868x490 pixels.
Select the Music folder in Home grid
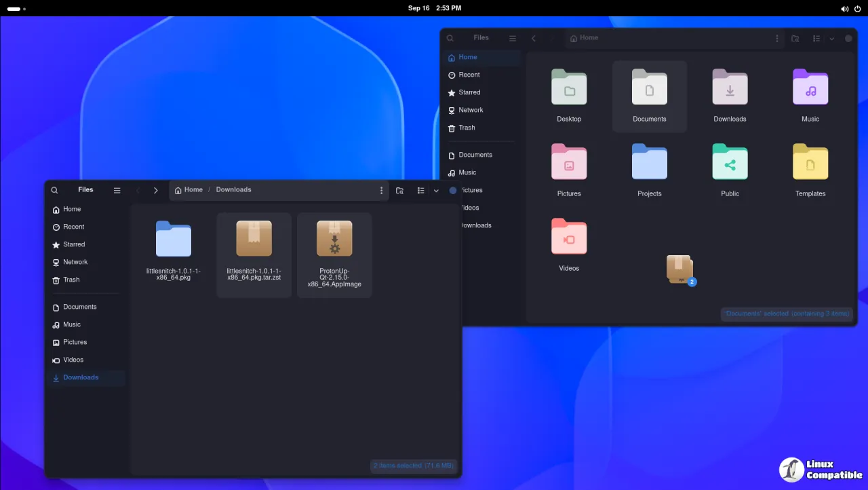coord(810,96)
